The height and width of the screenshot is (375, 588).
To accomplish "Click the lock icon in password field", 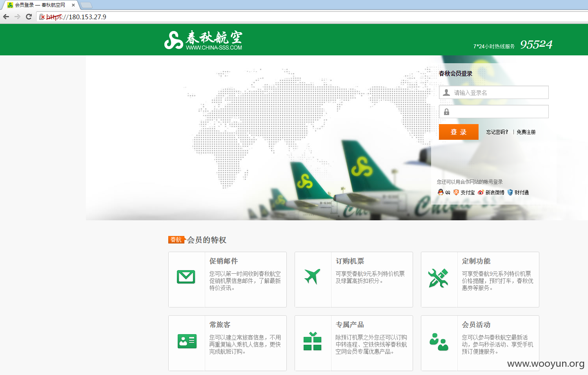I will pyautogui.click(x=446, y=112).
